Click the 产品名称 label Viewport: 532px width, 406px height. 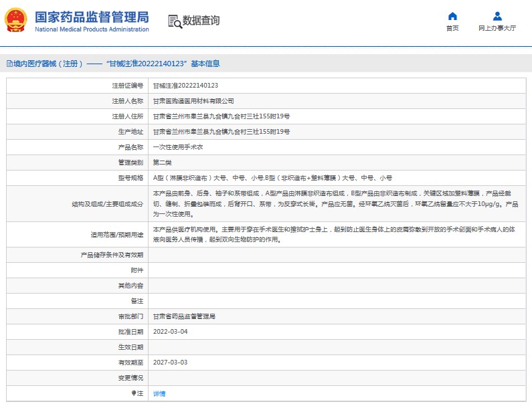pos(130,147)
